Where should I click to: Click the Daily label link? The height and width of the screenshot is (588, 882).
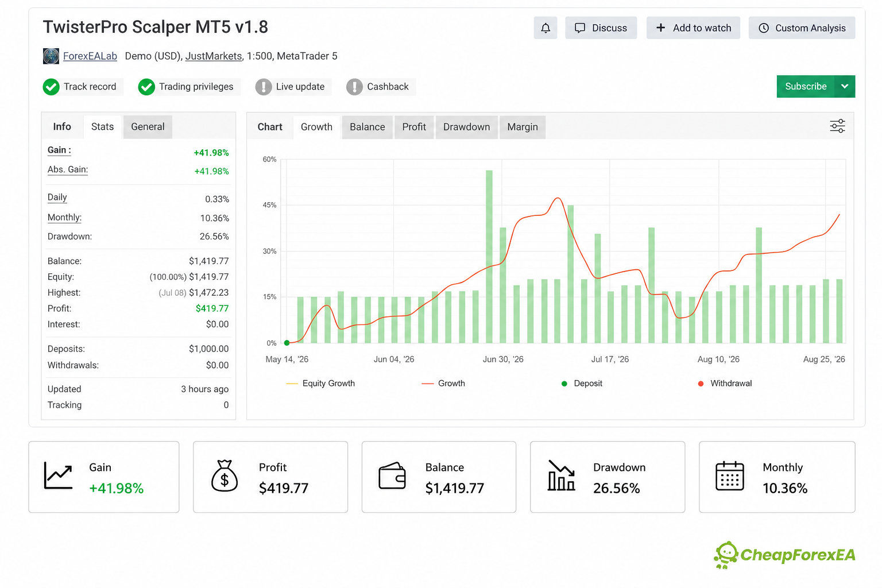click(57, 198)
